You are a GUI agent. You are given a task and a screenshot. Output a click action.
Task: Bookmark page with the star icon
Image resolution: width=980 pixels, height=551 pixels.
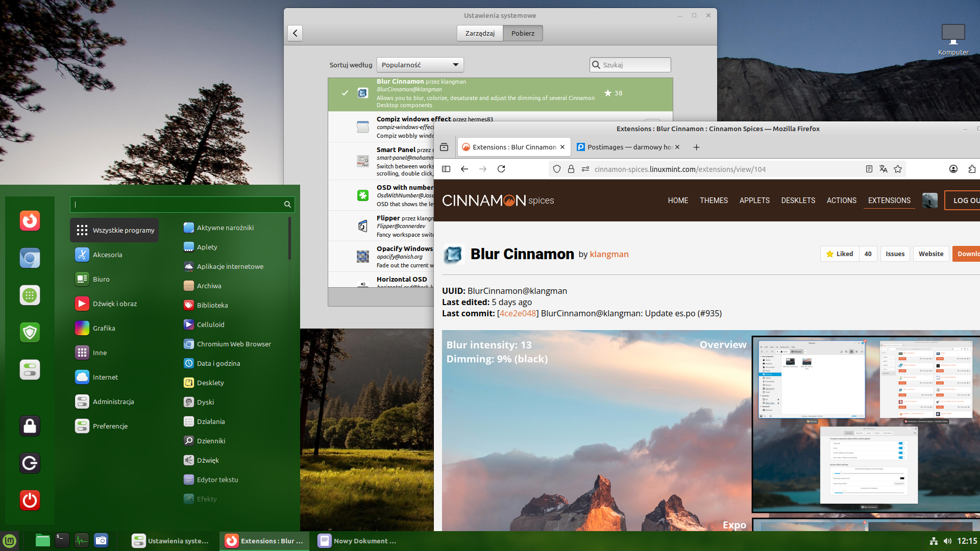click(x=898, y=169)
